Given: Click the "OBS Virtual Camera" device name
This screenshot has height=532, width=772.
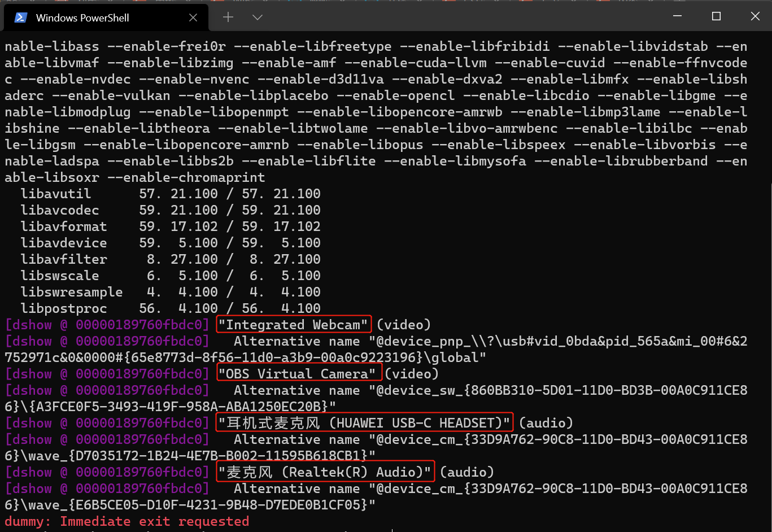Looking at the screenshot, I should point(297,374).
